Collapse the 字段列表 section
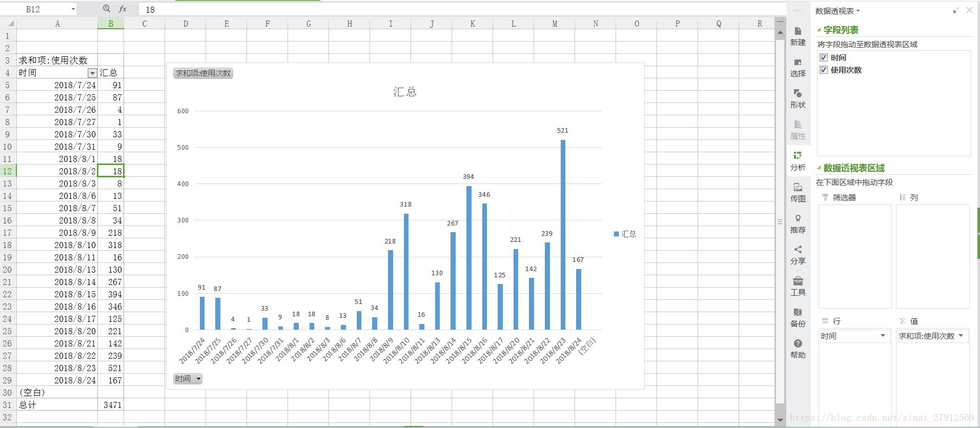 point(819,30)
